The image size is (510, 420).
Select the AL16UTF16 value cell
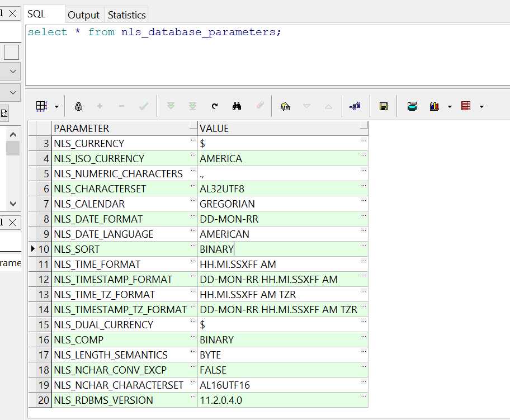tap(282, 385)
